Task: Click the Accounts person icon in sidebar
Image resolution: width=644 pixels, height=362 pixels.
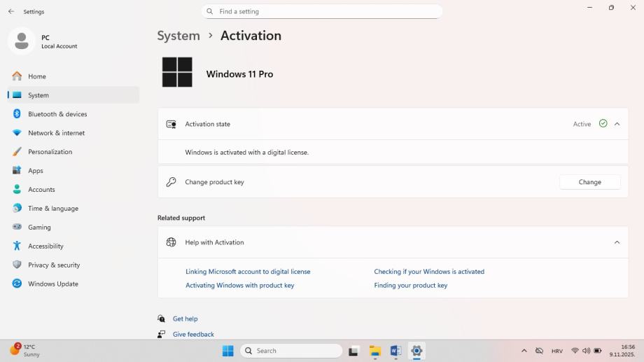Action: coord(17,189)
